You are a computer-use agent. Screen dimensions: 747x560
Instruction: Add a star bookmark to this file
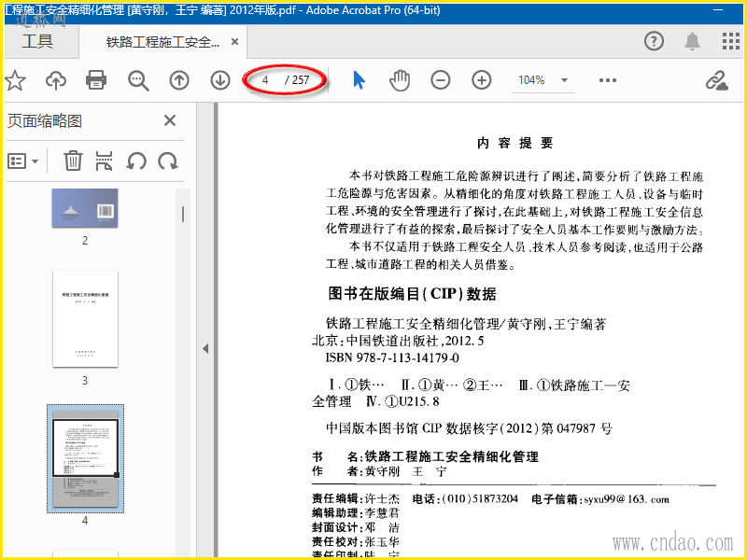15,80
